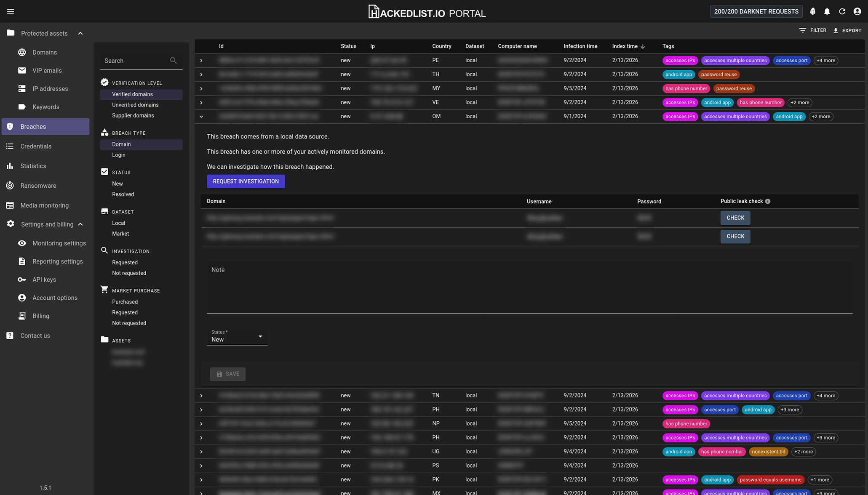
Task: Collapse the Protected assets section
Action: [x=80, y=33]
